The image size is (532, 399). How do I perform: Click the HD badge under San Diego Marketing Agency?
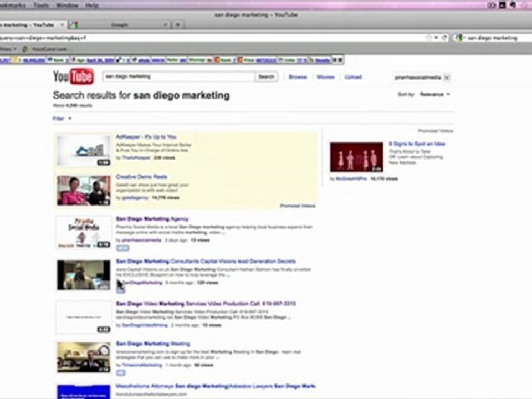pos(122,248)
